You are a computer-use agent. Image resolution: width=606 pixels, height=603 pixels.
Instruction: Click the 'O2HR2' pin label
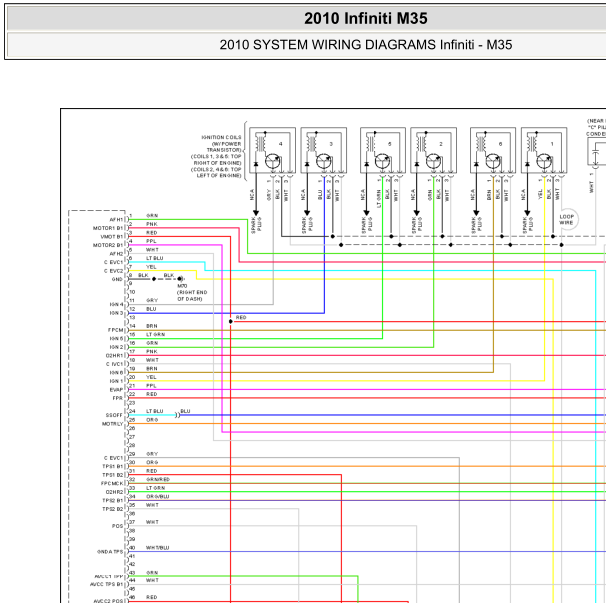[x=114, y=492]
